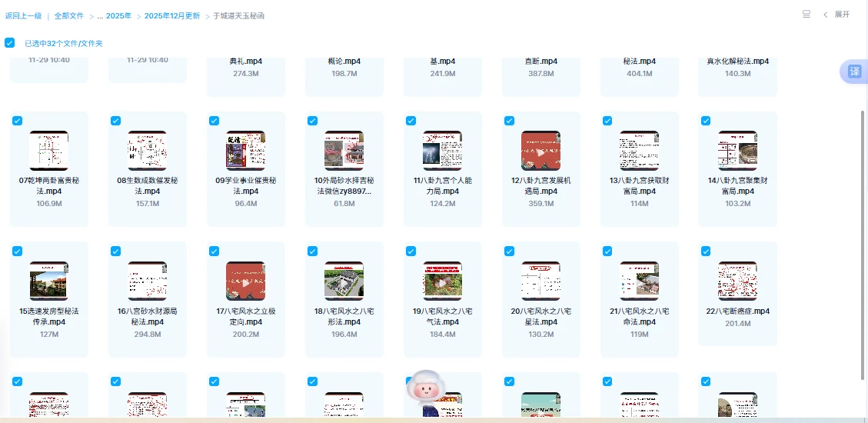868x423 pixels.
Task: Click 返回上一级 to go back
Action: [23, 15]
